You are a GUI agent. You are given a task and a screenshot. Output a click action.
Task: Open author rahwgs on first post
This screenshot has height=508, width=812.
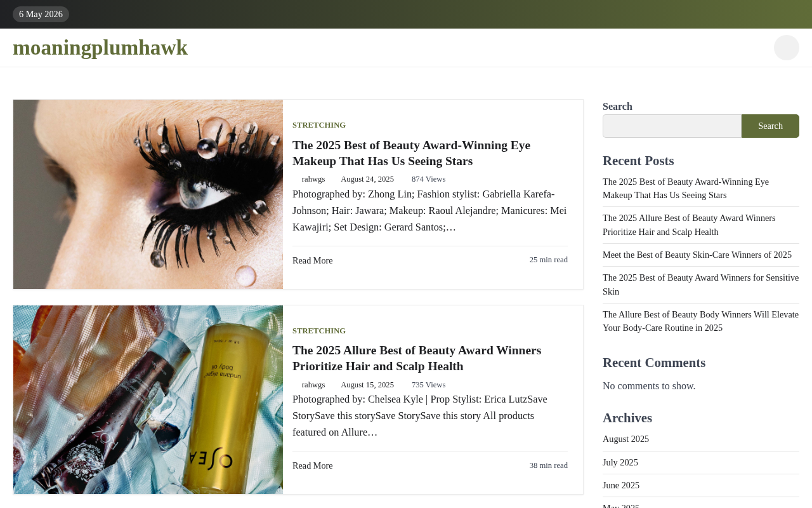point(313,179)
